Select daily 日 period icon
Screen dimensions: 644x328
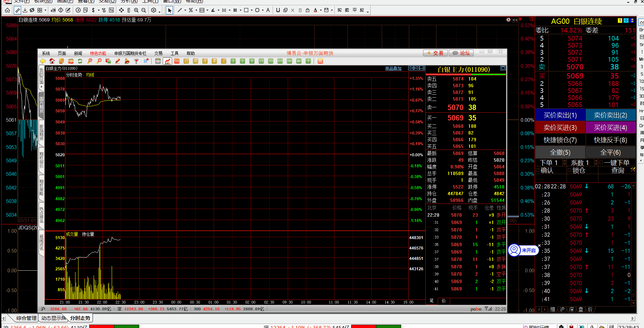pos(186,61)
